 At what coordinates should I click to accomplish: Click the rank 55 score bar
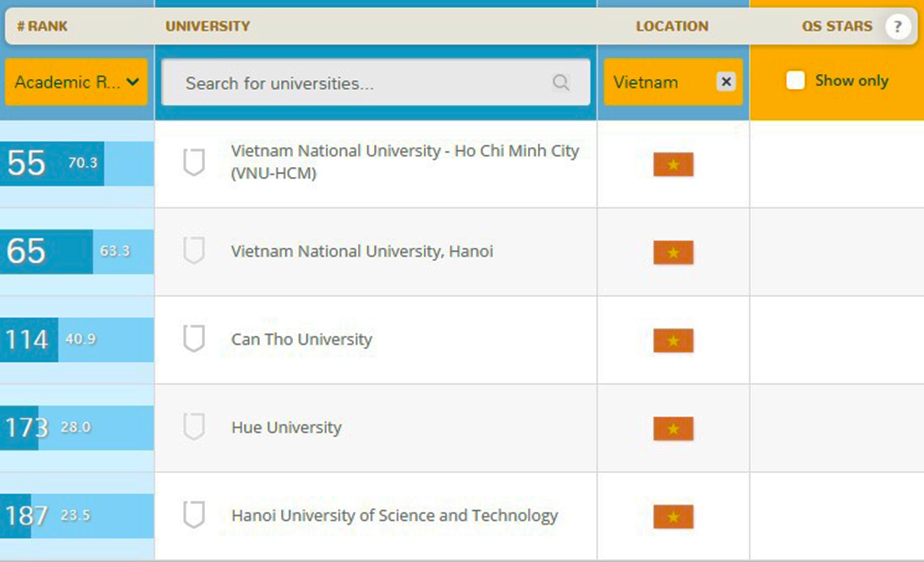pyautogui.click(x=52, y=163)
